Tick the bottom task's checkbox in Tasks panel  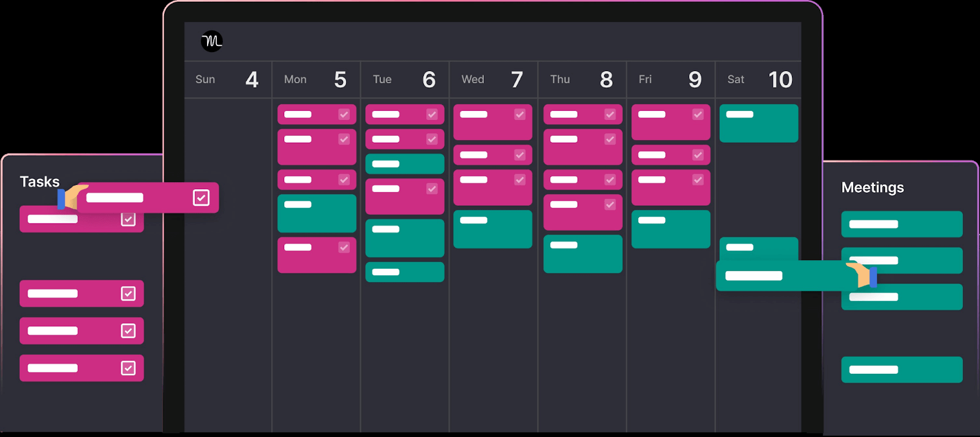[128, 368]
